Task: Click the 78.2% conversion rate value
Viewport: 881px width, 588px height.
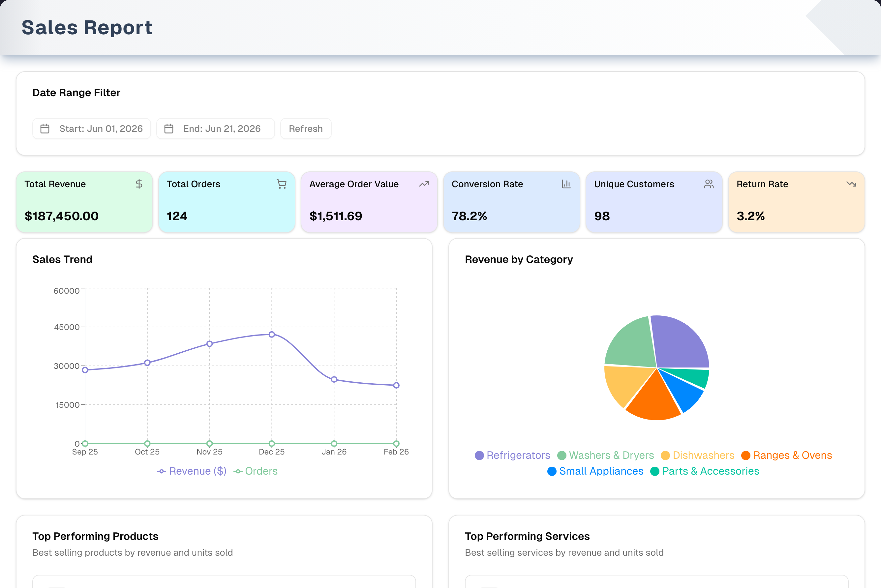Action: [469, 216]
